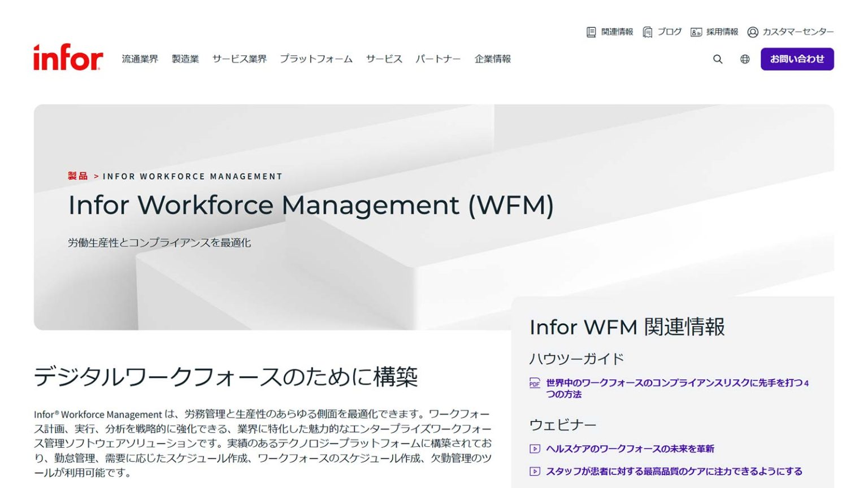
Task: Click the お問い合わせ button
Action: tap(797, 58)
